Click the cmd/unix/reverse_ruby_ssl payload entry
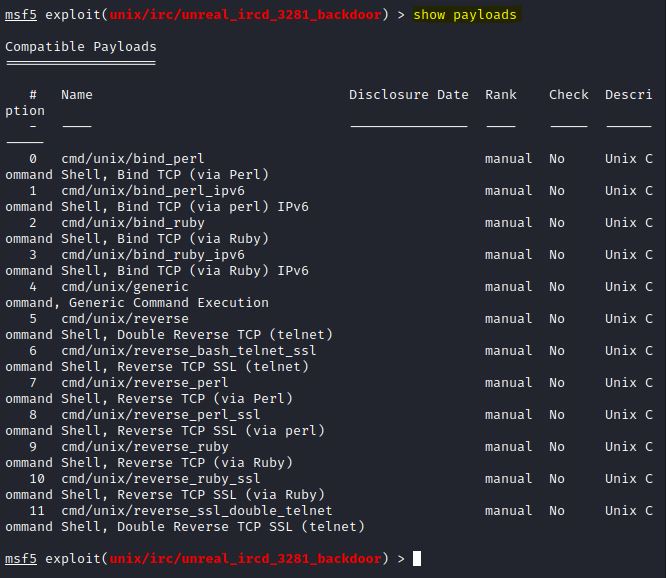This screenshot has height=578, width=666. 160,479
